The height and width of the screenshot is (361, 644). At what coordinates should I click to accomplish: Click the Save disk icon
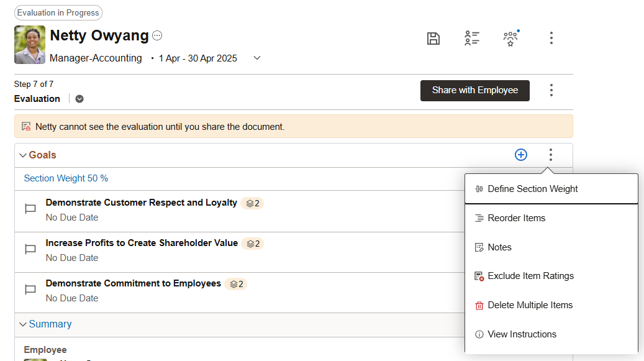click(433, 39)
